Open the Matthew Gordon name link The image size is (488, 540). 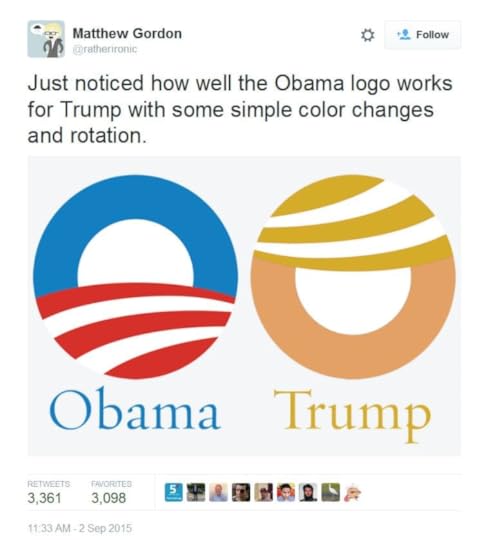(x=127, y=33)
